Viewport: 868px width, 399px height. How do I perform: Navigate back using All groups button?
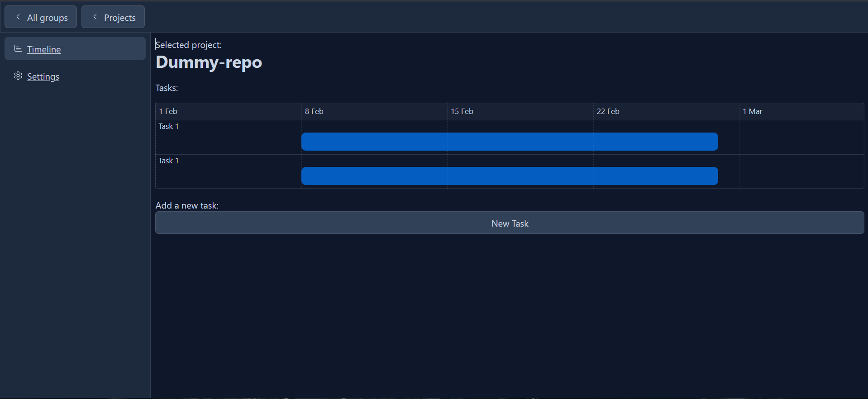[x=47, y=18]
